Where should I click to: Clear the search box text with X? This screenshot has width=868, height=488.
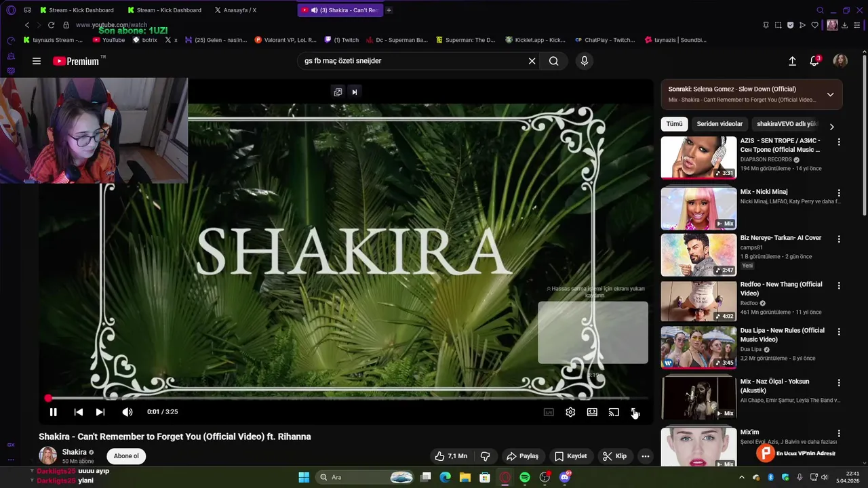(532, 61)
